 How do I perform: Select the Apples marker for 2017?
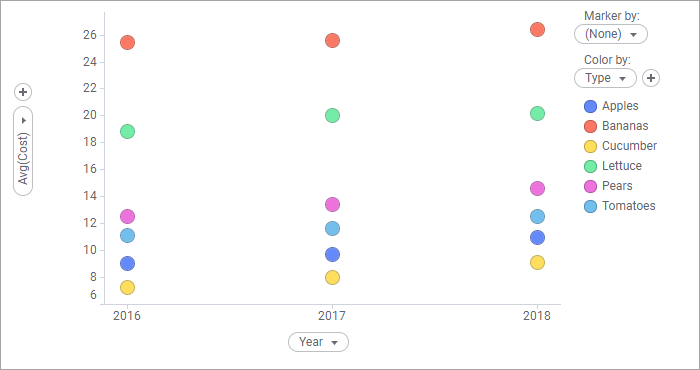(332, 255)
